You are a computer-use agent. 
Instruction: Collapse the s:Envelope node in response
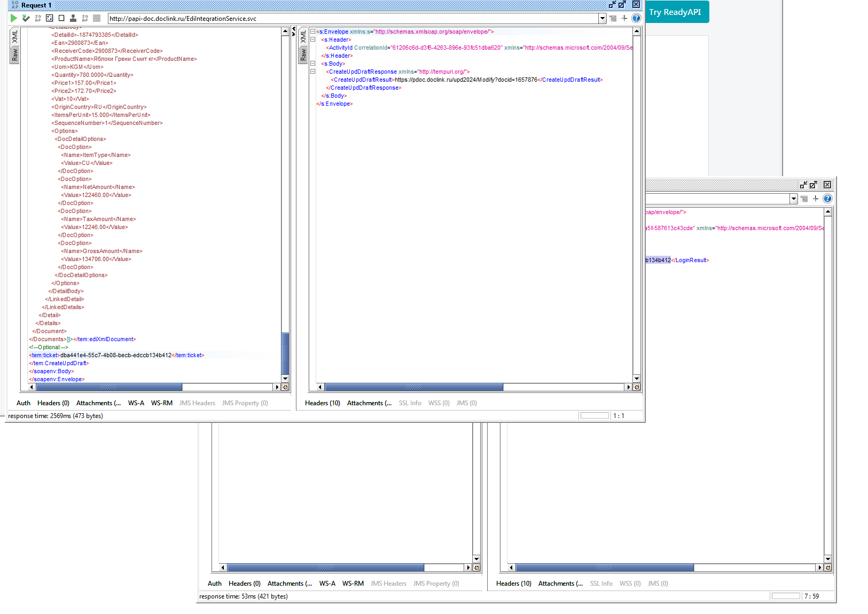(x=312, y=32)
